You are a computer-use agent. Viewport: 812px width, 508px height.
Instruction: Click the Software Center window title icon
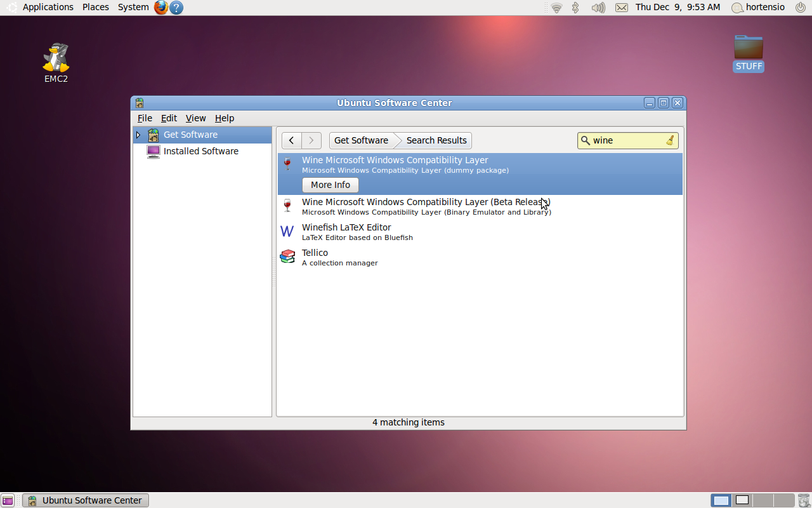tap(140, 103)
